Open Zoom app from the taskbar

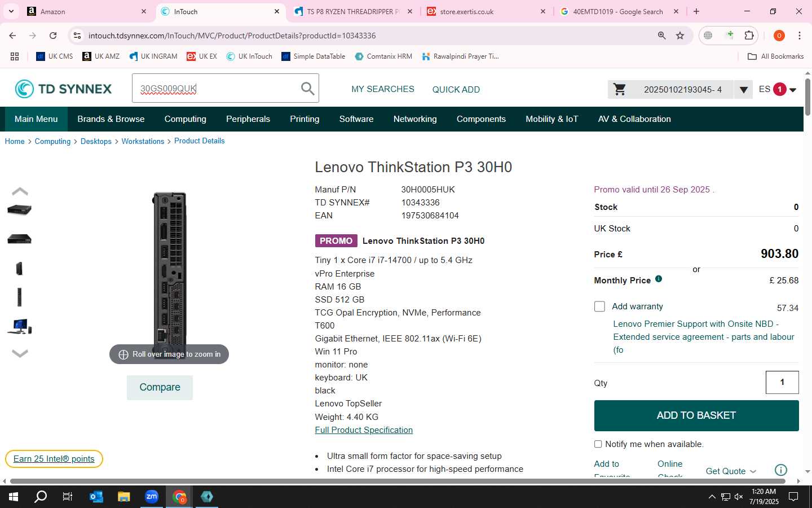click(152, 497)
